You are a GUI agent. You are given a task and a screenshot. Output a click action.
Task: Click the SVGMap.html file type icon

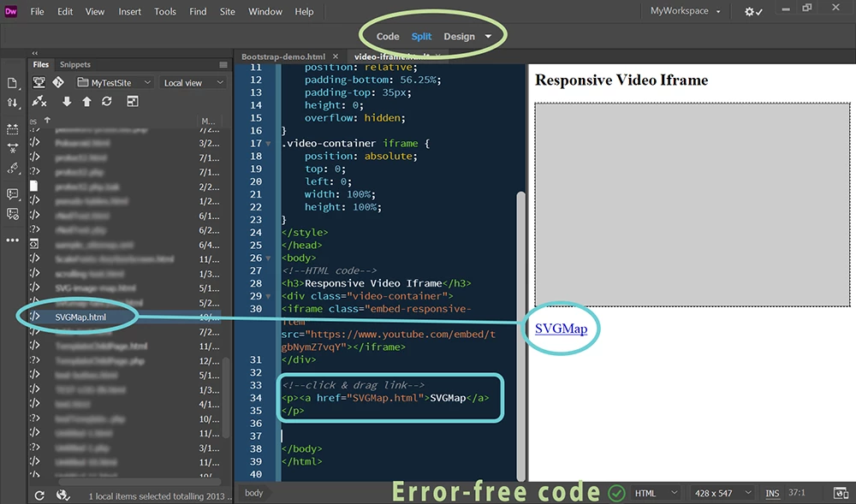34,316
